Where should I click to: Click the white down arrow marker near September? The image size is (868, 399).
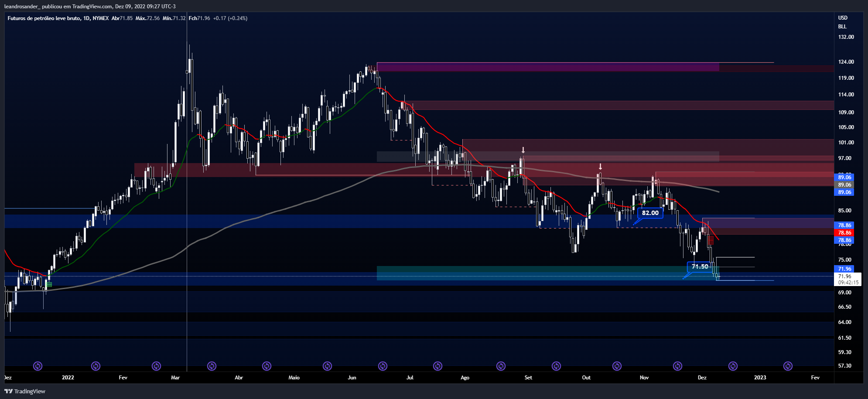[523, 150]
